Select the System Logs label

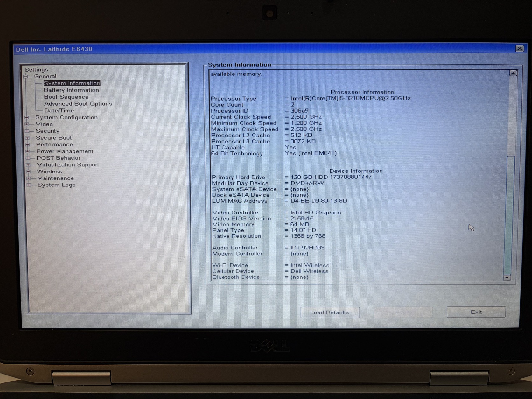(57, 185)
